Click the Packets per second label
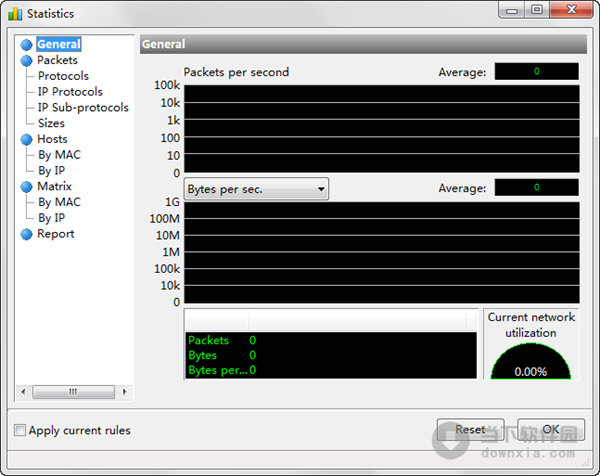Screen dimensions: 600x476 click(x=236, y=72)
